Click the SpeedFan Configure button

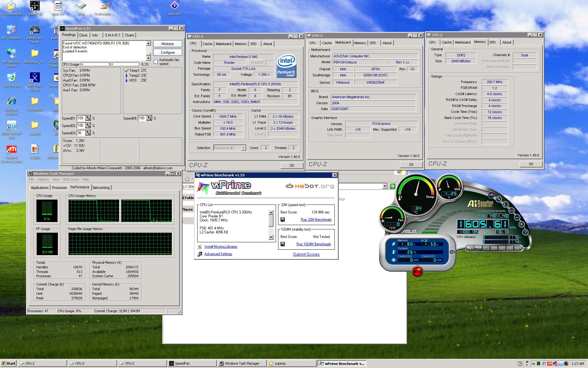point(168,52)
